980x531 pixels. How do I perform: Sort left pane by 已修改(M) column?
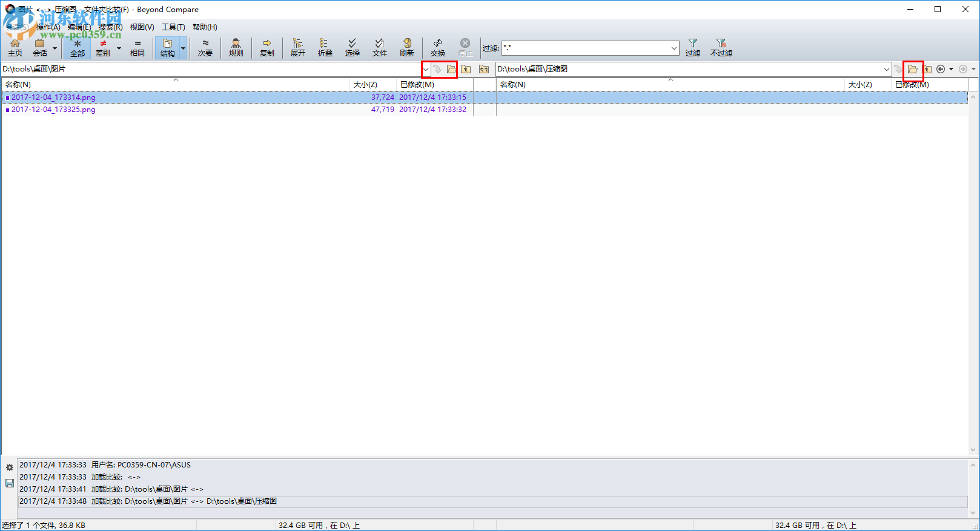click(x=435, y=85)
